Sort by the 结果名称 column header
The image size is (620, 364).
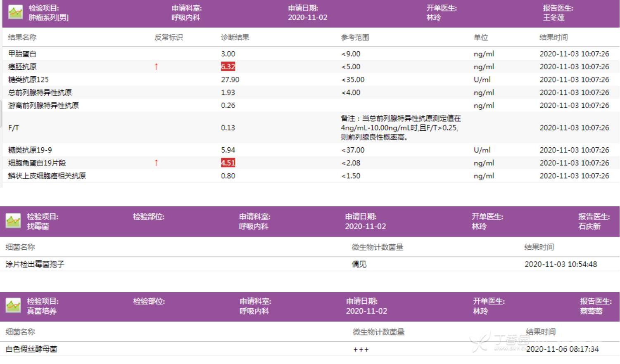click(22, 38)
